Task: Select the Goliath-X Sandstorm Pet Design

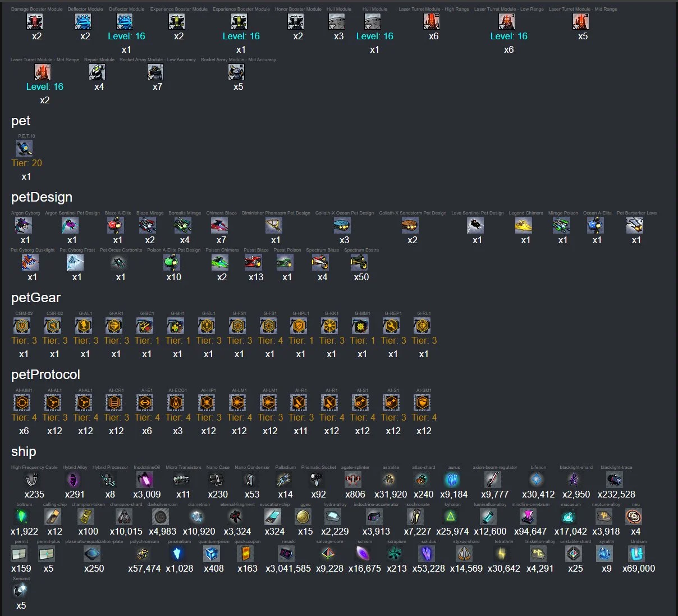Action: point(411,226)
